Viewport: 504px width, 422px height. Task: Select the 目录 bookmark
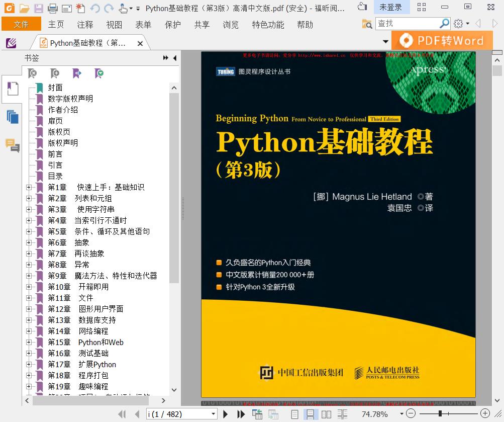click(55, 176)
